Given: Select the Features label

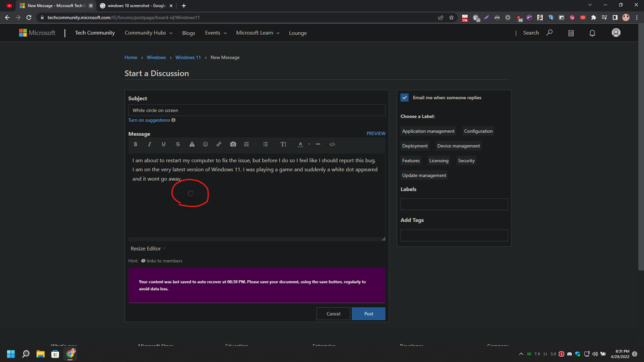Looking at the screenshot, I should point(411,161).
